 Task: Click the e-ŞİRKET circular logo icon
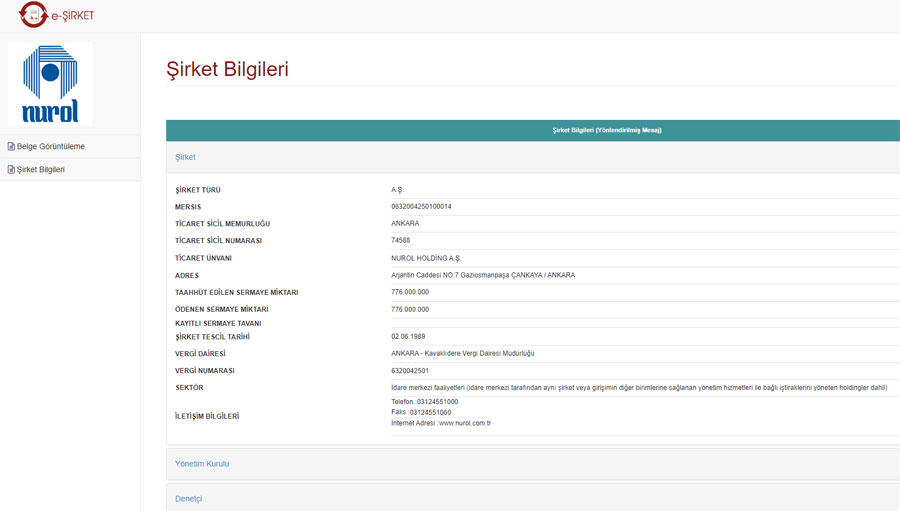tap(33, 14)
